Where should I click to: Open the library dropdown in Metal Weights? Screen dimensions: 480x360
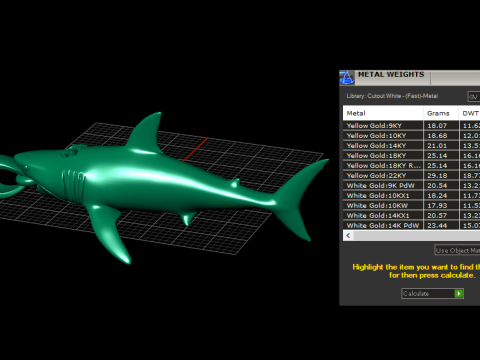474,97
